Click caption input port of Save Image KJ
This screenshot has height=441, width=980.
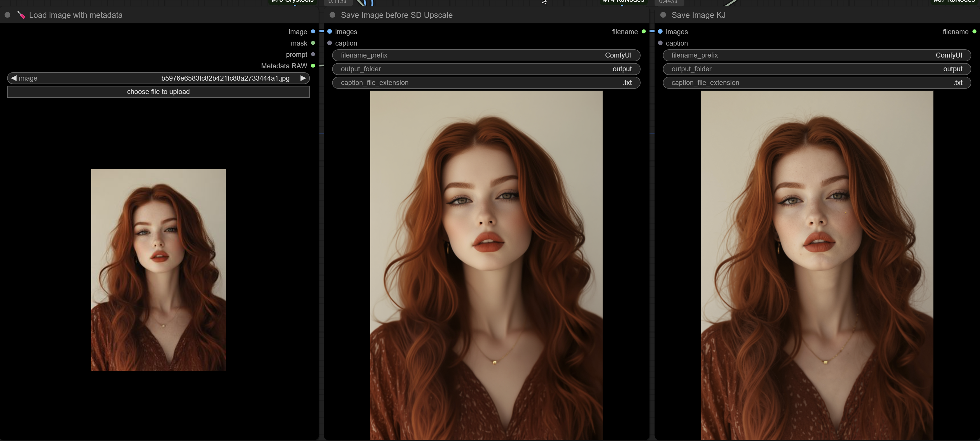(x=660, y=43)
